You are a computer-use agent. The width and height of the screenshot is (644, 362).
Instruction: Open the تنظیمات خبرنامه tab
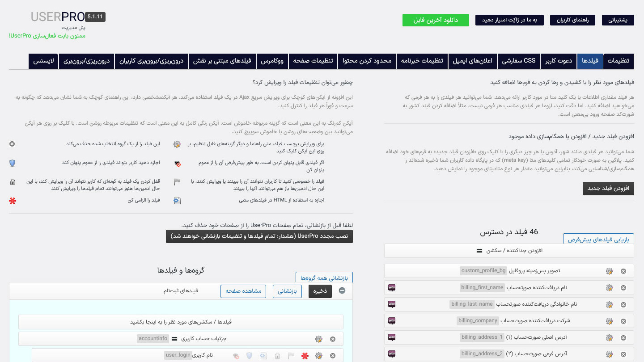422,61
